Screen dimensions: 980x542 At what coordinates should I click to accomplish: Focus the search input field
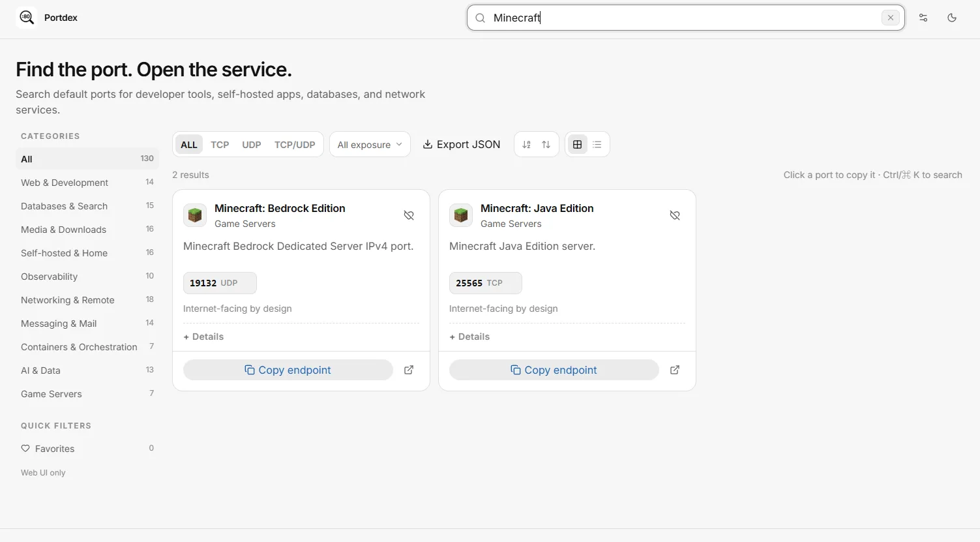pos(685,18)
